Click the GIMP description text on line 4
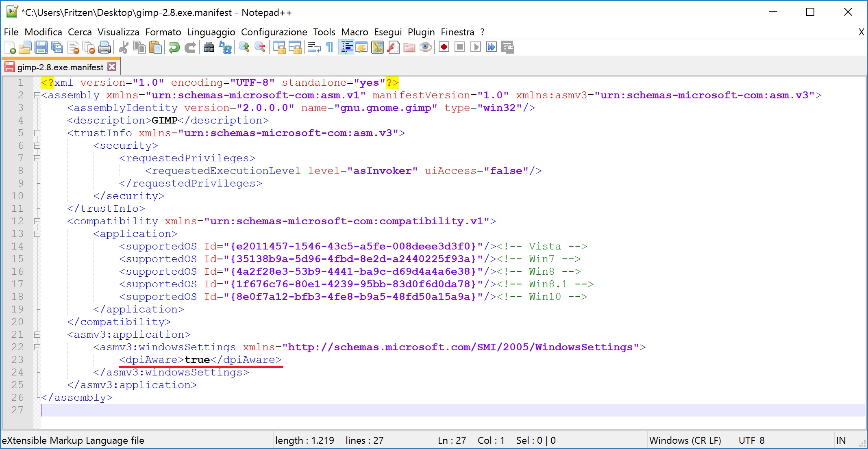The width and height of the screenshot is (868, 449). click(x=165, y=121)
